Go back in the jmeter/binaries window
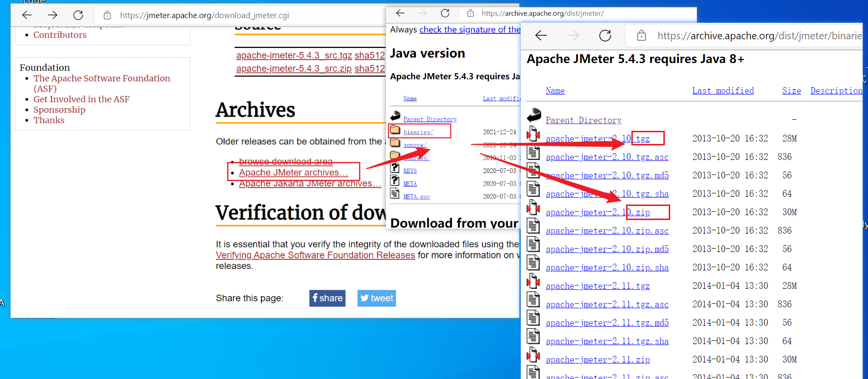Screen dimensions: 868x379 (x=541, y=35)
